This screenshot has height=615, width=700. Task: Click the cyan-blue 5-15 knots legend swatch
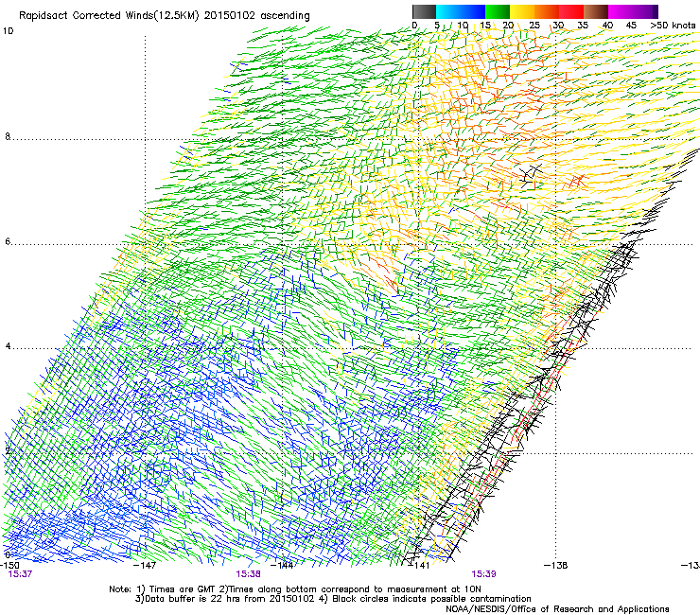click(x=461, y=11)
